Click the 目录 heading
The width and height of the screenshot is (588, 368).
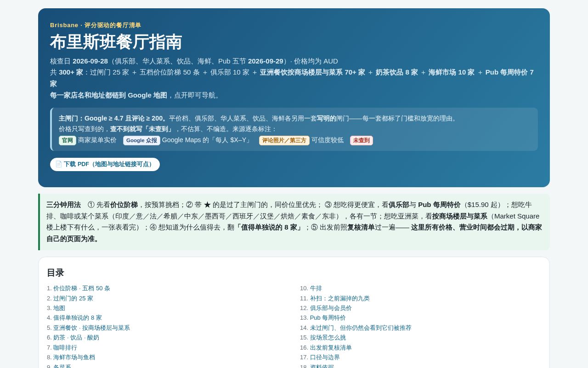56,273
